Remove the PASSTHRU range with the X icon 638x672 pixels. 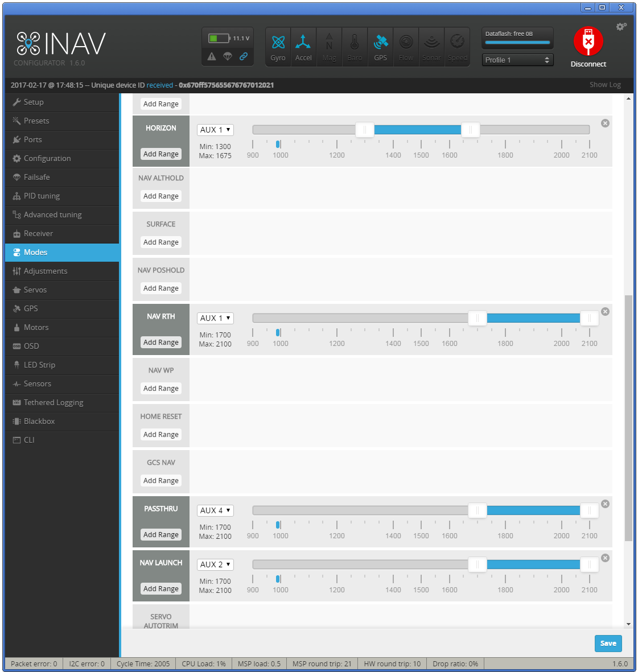[x=605, y=504]
